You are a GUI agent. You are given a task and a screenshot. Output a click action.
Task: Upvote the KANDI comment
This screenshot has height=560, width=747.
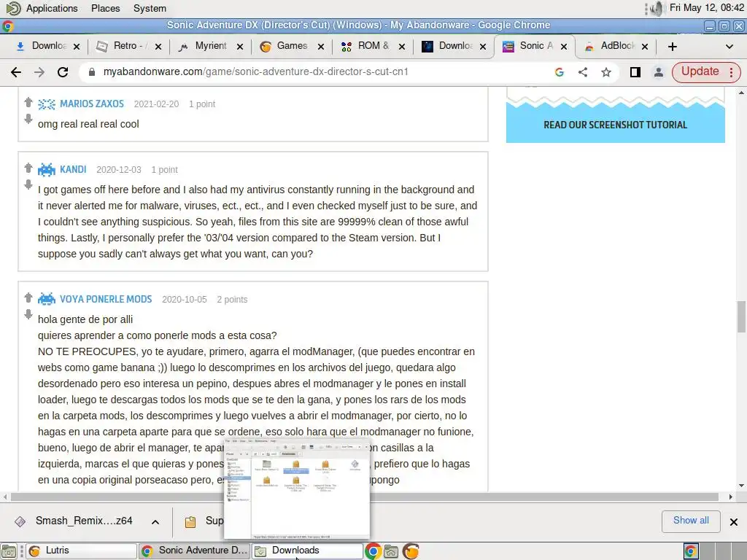28,167
